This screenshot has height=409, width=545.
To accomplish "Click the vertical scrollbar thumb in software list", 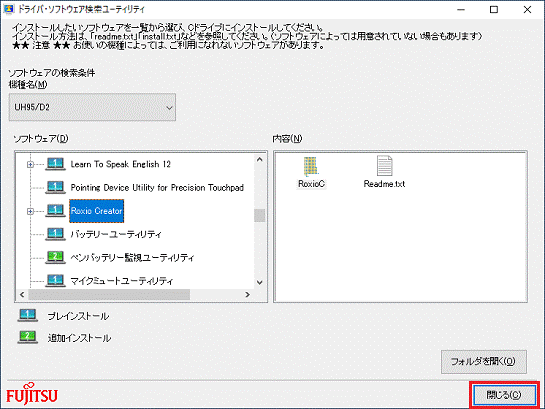I will pos(260,215).
